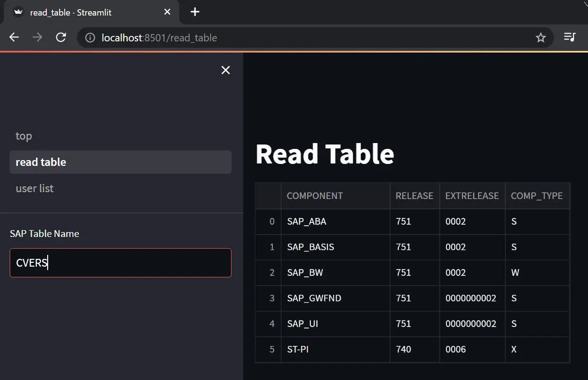
Task: Click the address bar URL localhost:8501/read_table
Action: (159, 38)
